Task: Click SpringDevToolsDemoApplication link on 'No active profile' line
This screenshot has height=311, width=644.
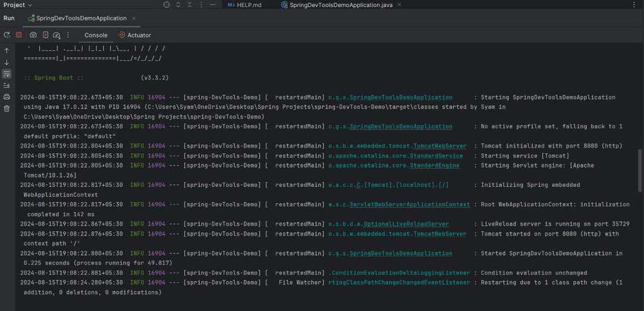Action: [401, 127]
